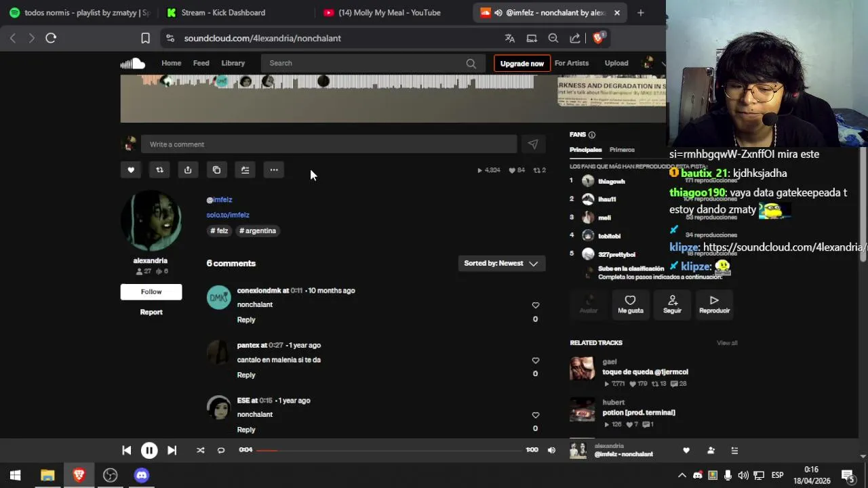The image size is (868, 488).
Task: Open solo.to/imfelz link
Action: (x=228, y=215)
